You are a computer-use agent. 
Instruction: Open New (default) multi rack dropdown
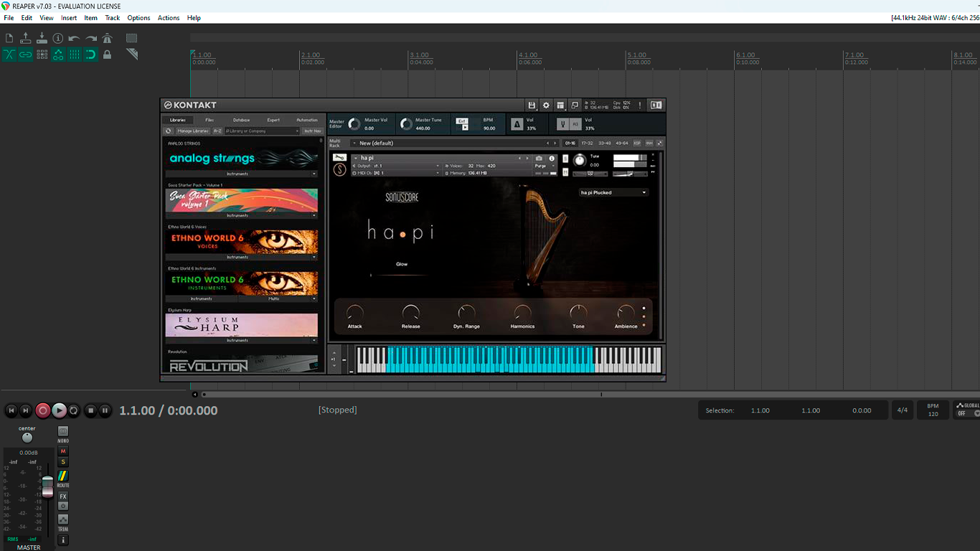click(456, 143)
